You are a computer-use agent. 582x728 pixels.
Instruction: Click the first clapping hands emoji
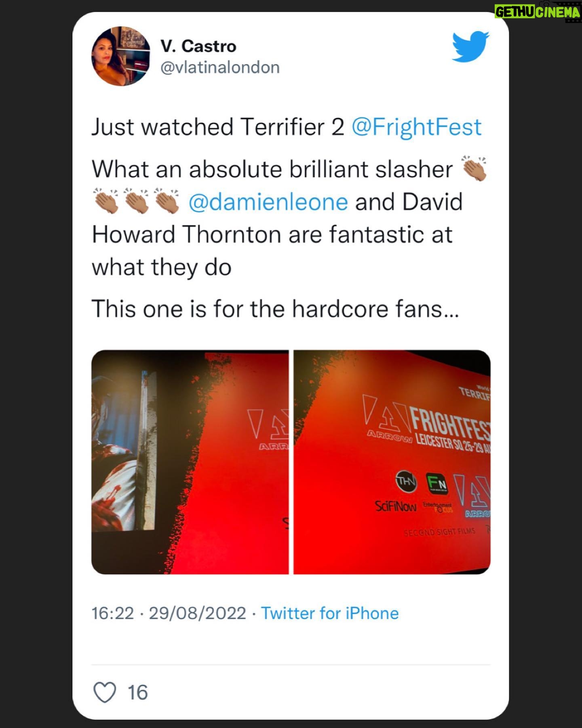pyautogui.click(x=474, y=169)
